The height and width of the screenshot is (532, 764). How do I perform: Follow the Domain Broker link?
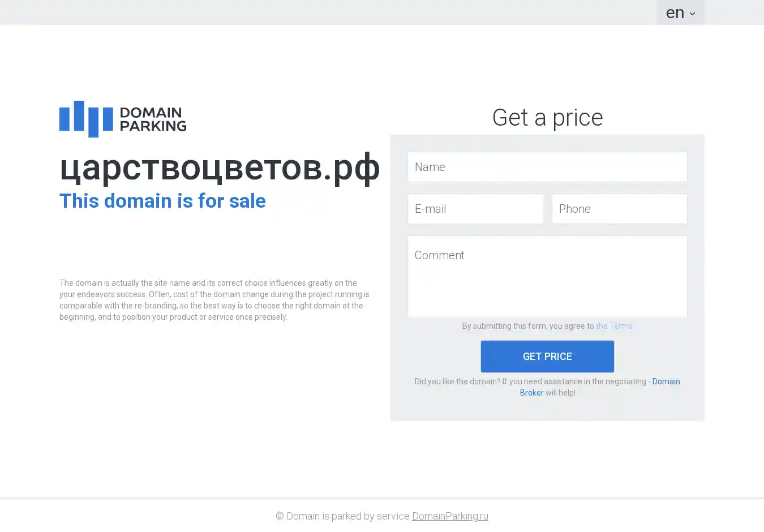666,381
